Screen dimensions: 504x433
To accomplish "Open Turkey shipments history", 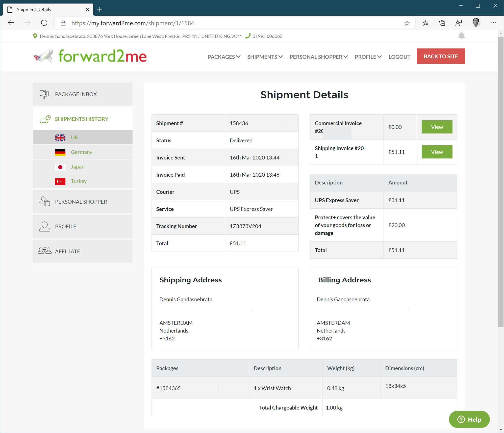I will (x=79, y=181).
